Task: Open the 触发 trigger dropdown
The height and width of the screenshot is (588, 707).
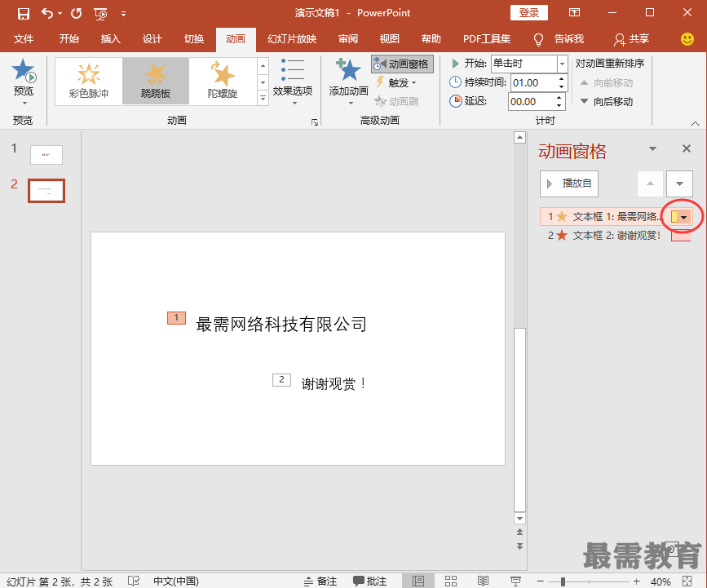Action: (395, 83)
